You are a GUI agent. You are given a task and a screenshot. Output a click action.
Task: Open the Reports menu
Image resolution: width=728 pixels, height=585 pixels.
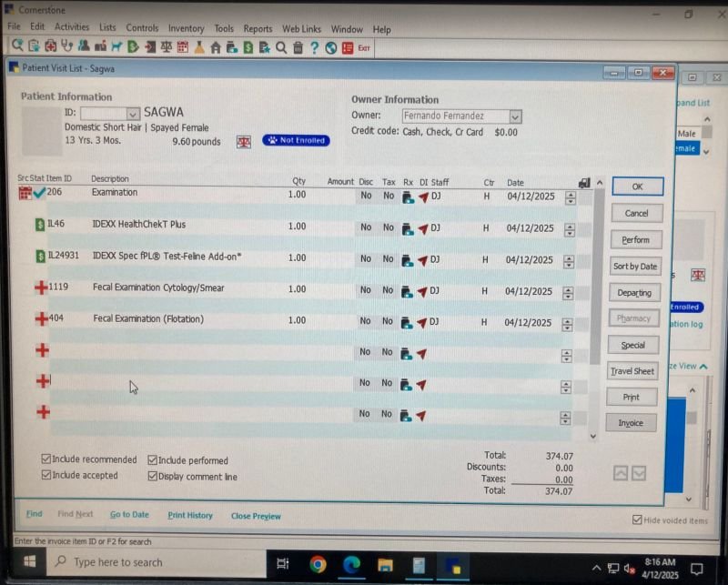click(x=258, y=29)
